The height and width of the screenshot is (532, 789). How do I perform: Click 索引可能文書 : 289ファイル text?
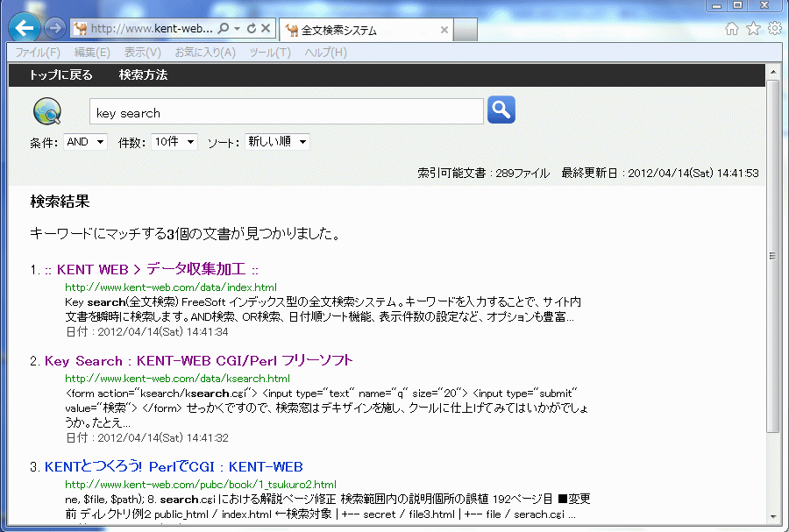click(484, 173)
